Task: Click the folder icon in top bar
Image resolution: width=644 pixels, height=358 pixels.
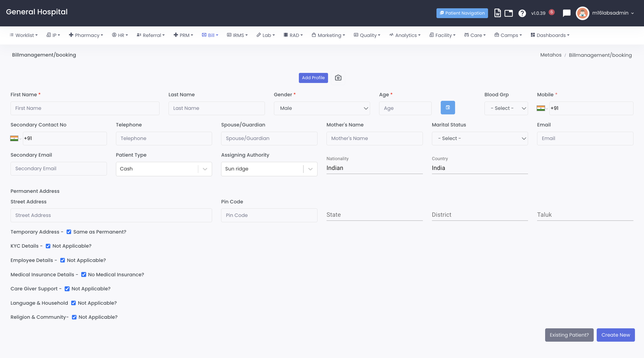Action: 509,13
